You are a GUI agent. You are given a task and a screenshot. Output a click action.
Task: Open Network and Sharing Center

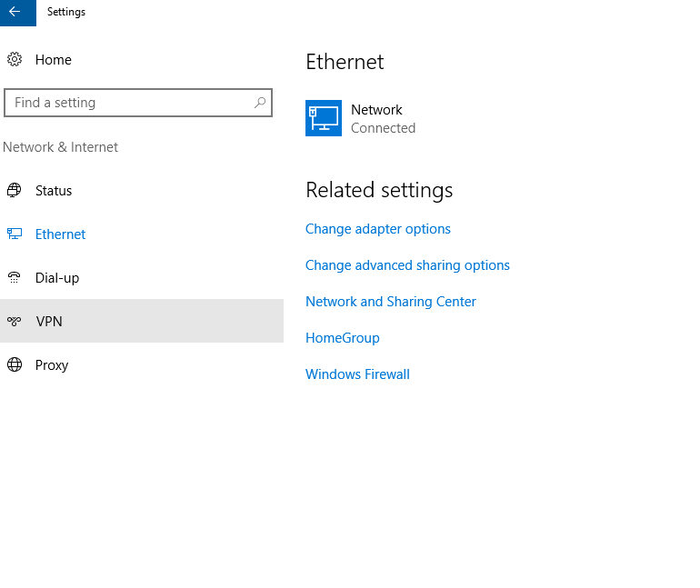point(391,302)
